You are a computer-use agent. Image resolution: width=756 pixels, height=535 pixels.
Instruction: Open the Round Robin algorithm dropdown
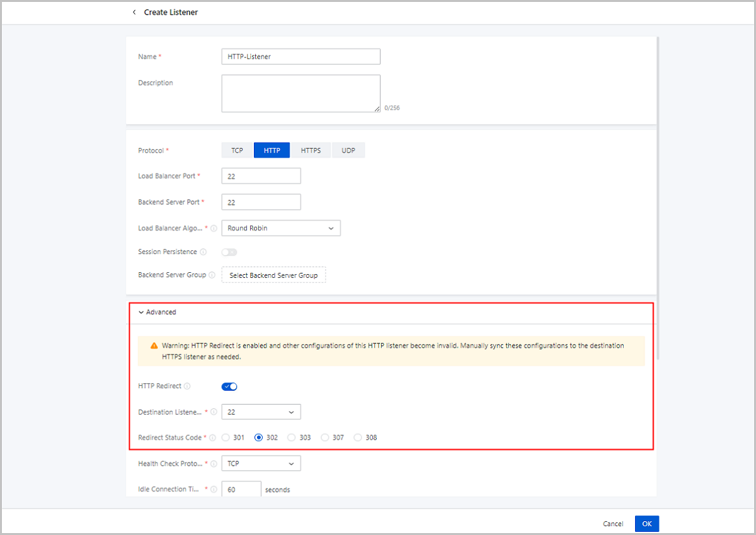point(281,228)
